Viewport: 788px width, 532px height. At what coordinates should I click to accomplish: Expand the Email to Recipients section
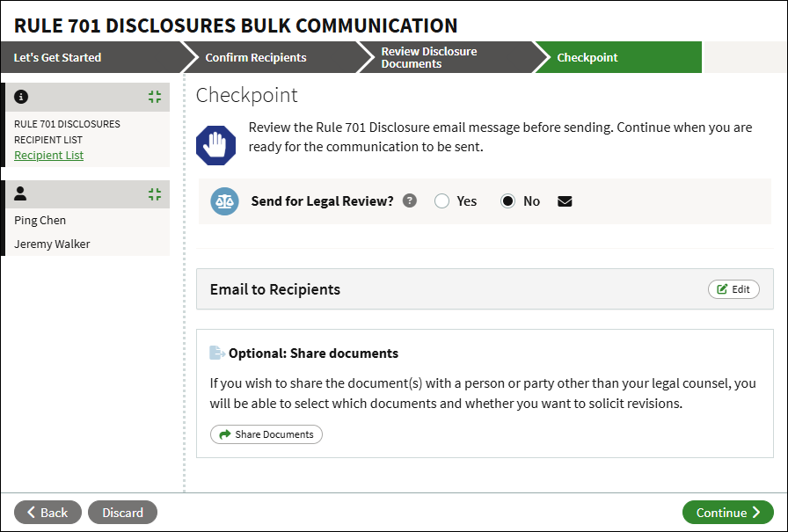[x=275, y=289]
